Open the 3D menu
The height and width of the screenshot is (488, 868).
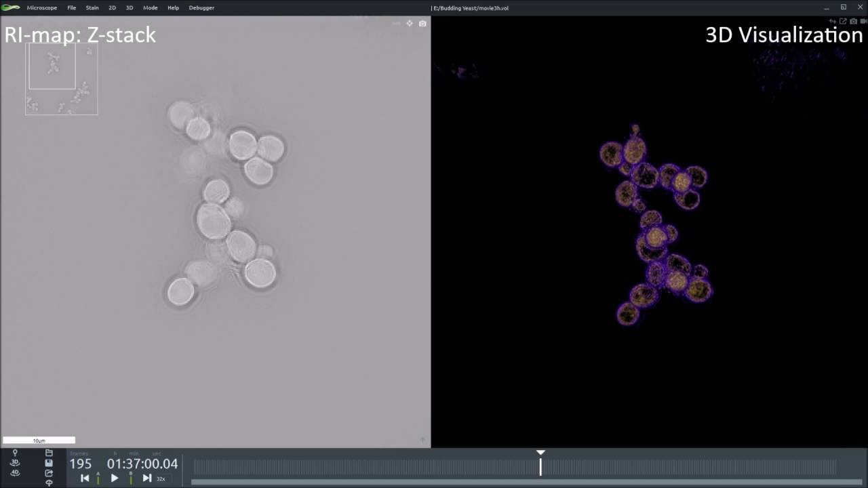[x=130, y=8]
